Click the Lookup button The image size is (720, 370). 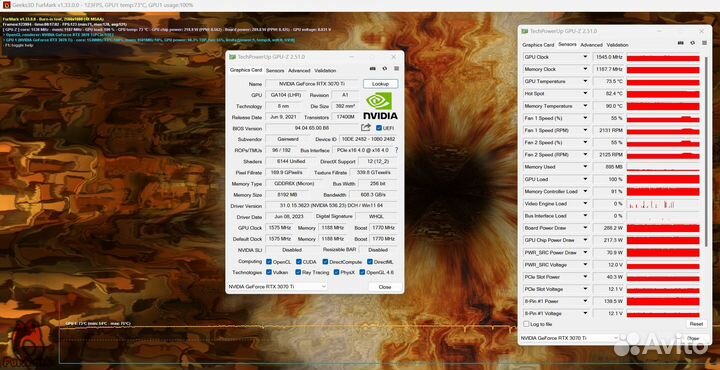point(380,84)
